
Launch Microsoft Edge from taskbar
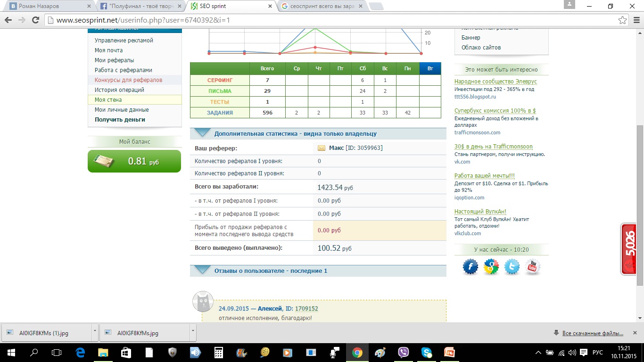point(80,353)
